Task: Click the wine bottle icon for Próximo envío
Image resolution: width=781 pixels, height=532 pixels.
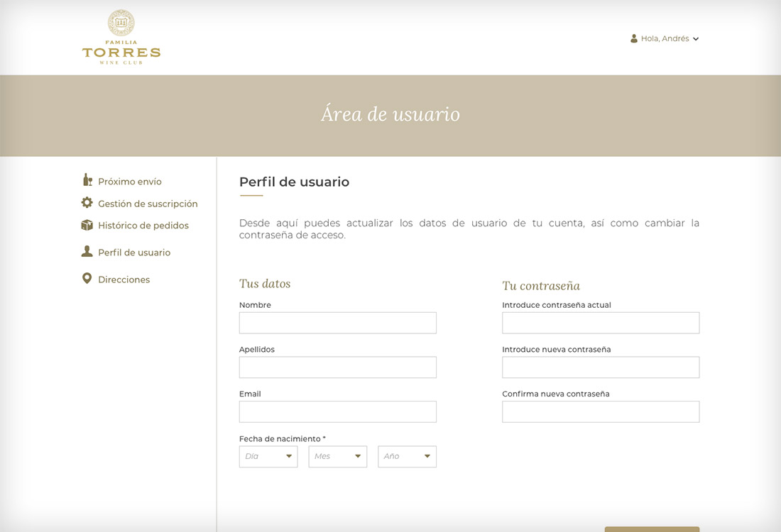Action: tap(87, 180)
